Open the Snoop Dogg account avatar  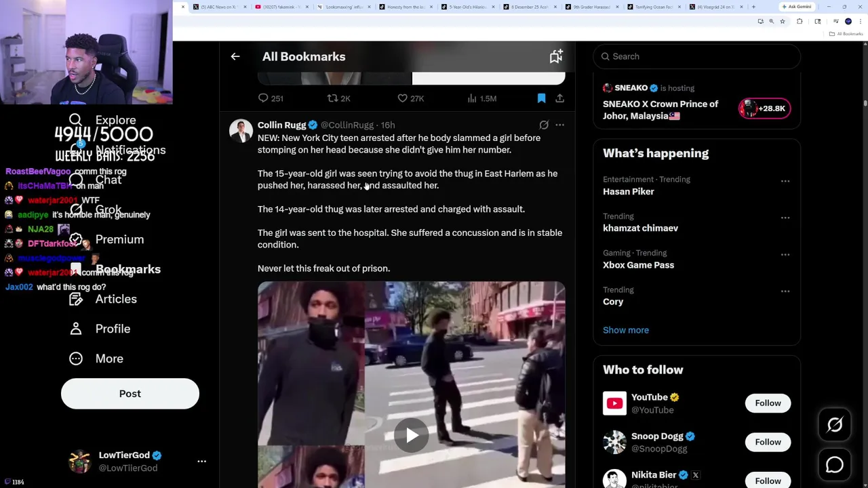[x=614, y=442]
